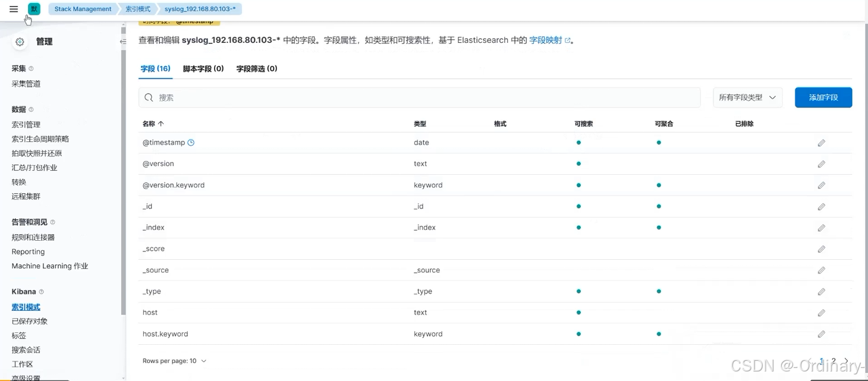Viewport: 868px width, 381px height.
Task: Open the 所有字段类型 filter dropdown
Action: click(x=747, y=97)
